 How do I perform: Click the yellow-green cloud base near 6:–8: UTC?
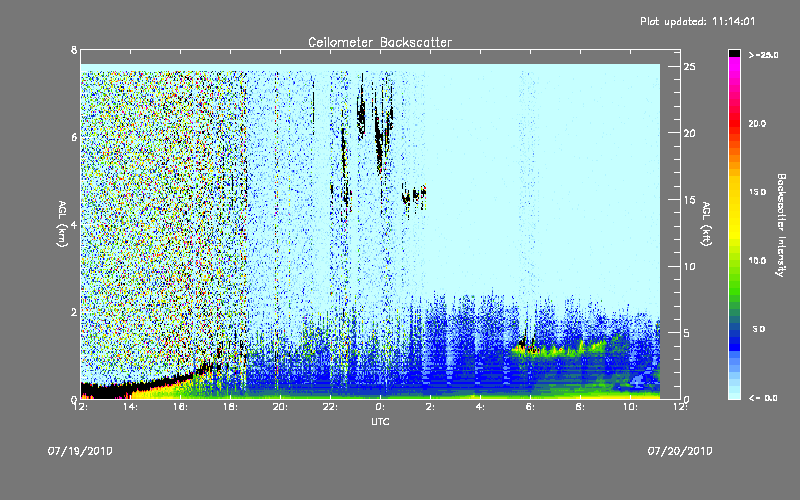pos(559,349)
